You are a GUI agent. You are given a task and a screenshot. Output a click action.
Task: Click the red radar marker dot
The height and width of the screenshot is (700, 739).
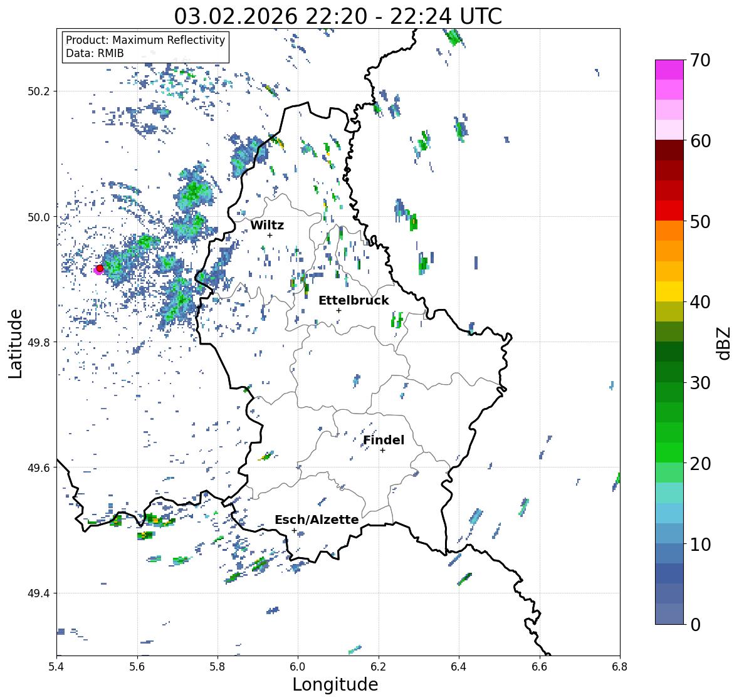[100, 268]
